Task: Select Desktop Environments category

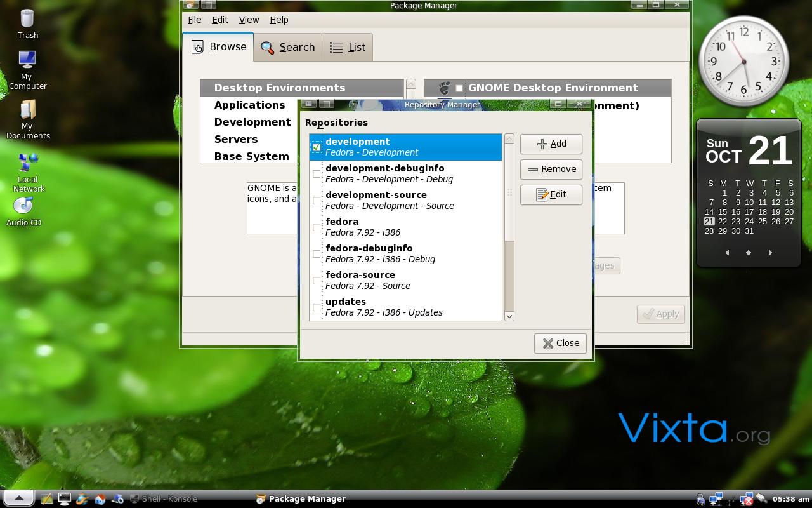Action: coord(302,88)
